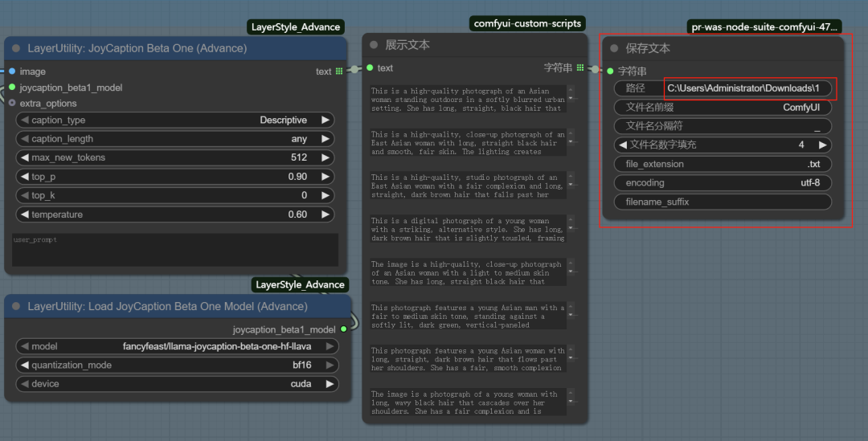Image resolution: width=868 pixels, height=441 pixels.
Task: Click the 展示文本 node title bar
Action: point(475,45)
